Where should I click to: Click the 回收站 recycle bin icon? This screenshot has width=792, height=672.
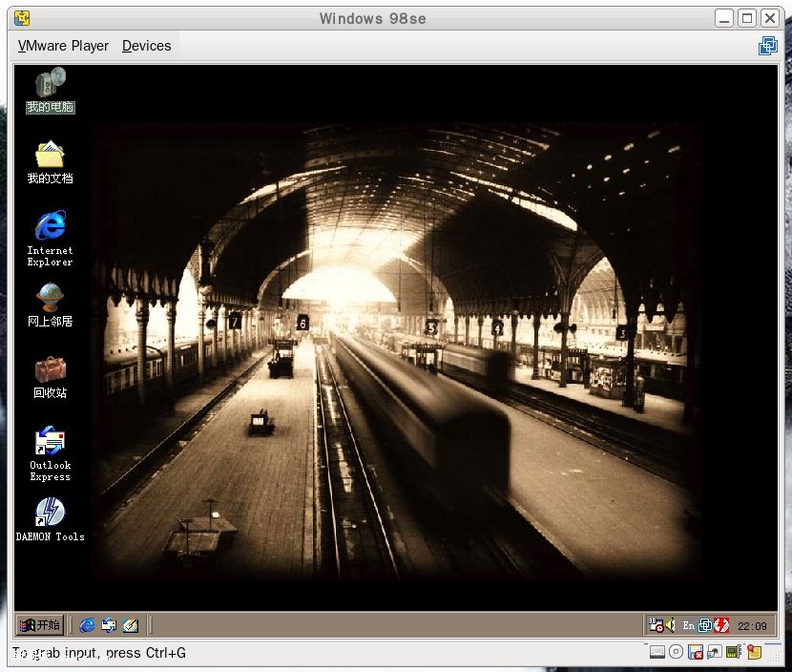(50, 369)
